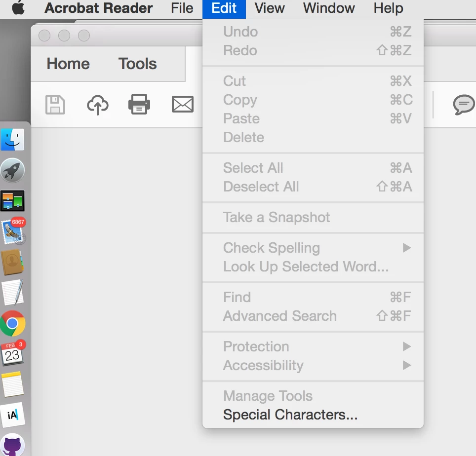Choose Special Characters... from Edit menu
The image size is (476, 456).
click(313, 415)
